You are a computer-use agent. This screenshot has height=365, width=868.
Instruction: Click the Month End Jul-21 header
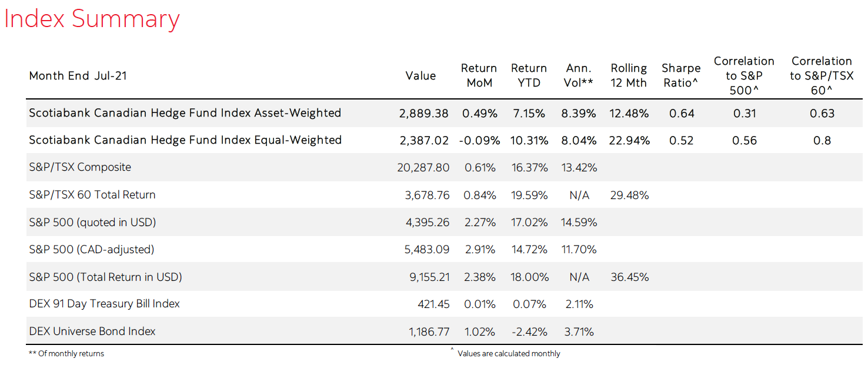tap(78, 76)
